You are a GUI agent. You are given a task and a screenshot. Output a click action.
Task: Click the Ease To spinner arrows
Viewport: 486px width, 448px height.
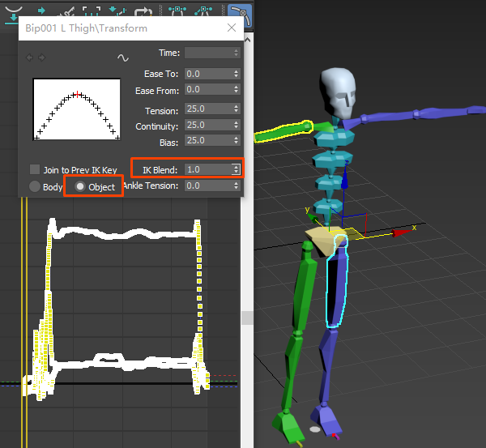(x=236, y=74)
